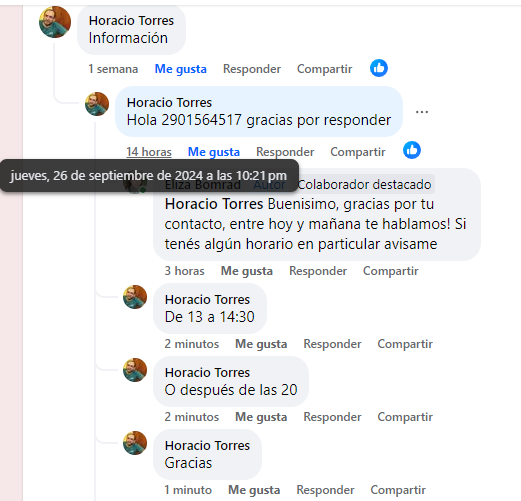The width and height of the screenshot is (521, 501).
Task: Click the like reaction icon under phone number comment
Action: (x=412, y=150)
